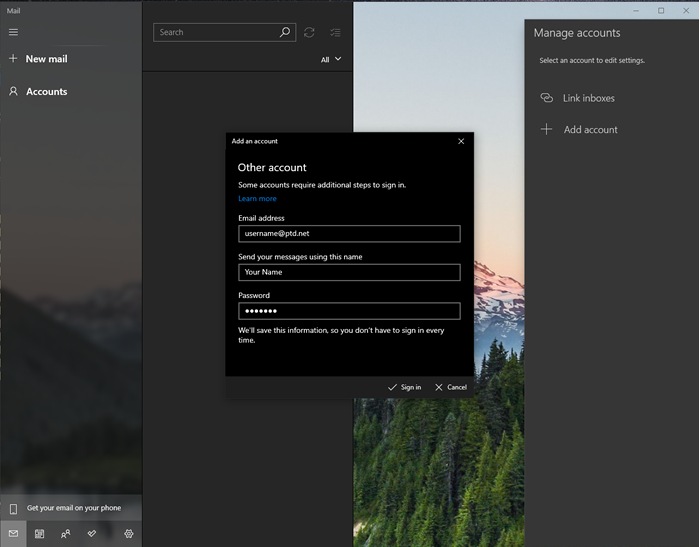
Task: Open the Settings gear icon
Action: (x=128, y=534)
